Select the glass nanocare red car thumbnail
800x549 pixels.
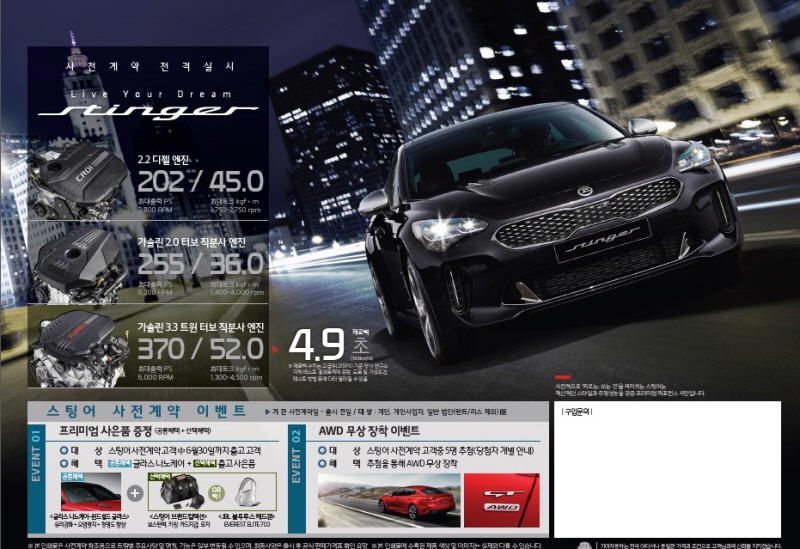pyautogui.click(x=91, y=492)
